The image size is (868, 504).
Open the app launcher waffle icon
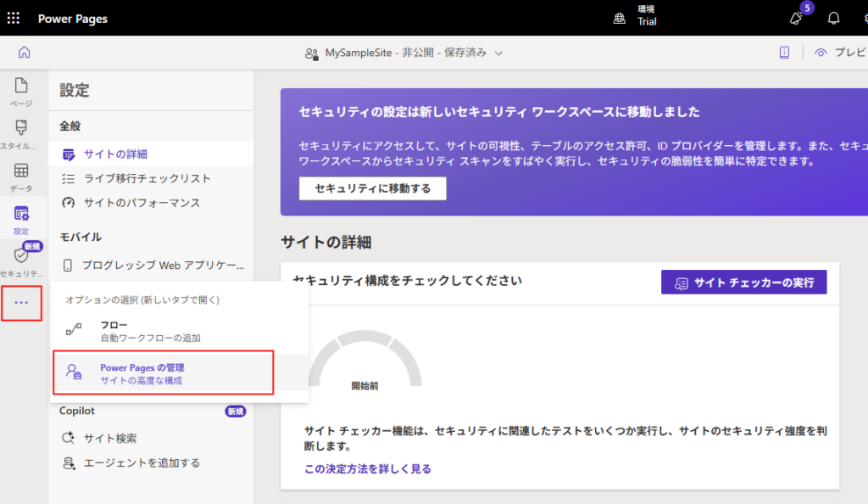click(x=14, y=18)
